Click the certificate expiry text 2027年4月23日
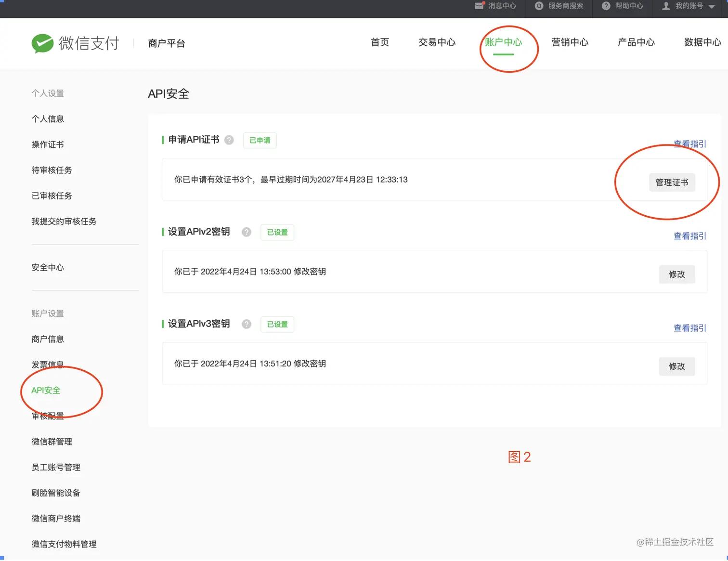This screenshot has width=728, height=561. 345,180
